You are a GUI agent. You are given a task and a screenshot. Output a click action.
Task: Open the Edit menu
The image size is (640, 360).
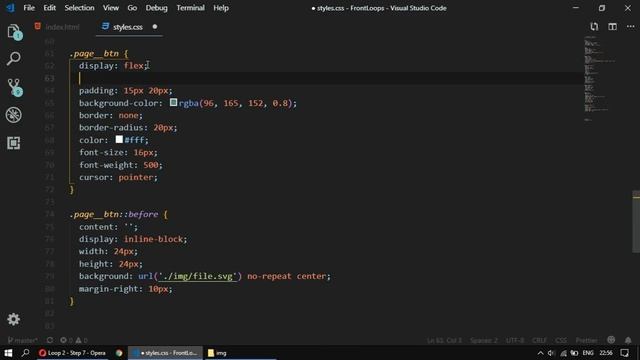pyautogui.click(x=49, y=8)
